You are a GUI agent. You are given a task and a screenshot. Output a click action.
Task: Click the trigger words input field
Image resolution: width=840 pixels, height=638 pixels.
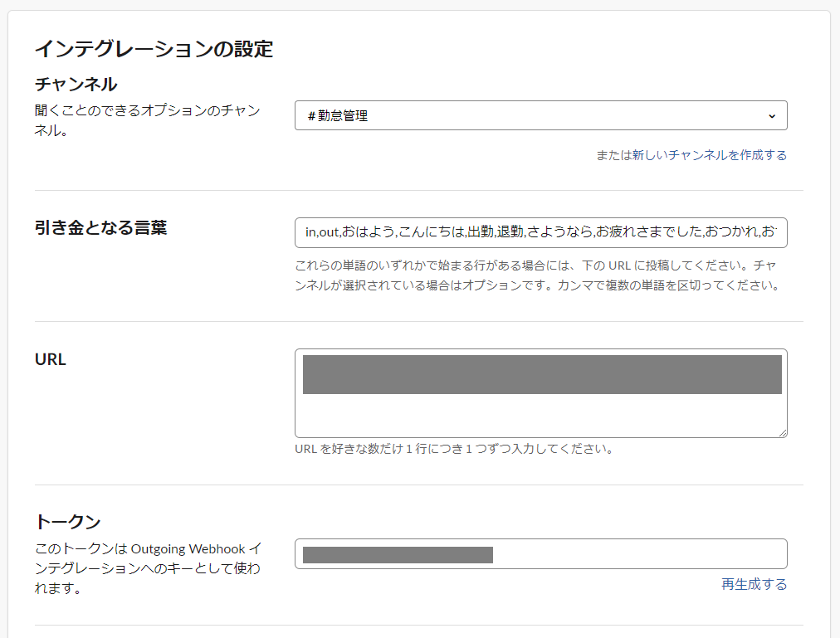(x=540, y=232)
